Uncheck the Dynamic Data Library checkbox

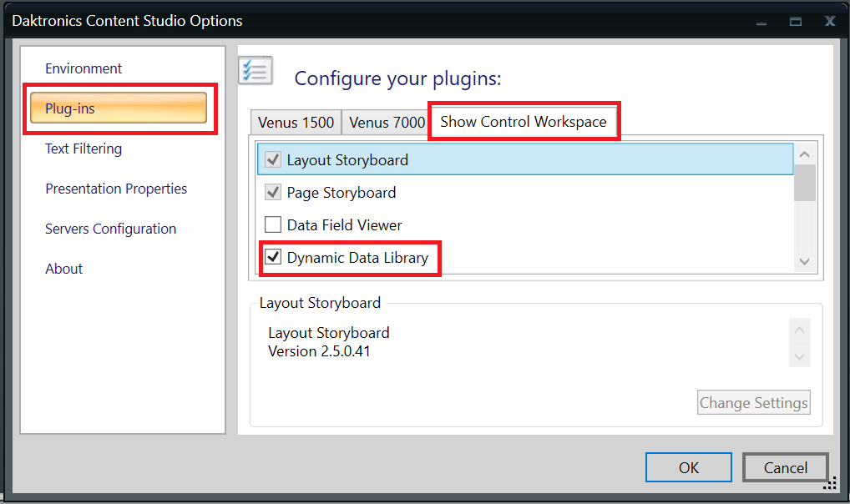click(x=273, y=257)
